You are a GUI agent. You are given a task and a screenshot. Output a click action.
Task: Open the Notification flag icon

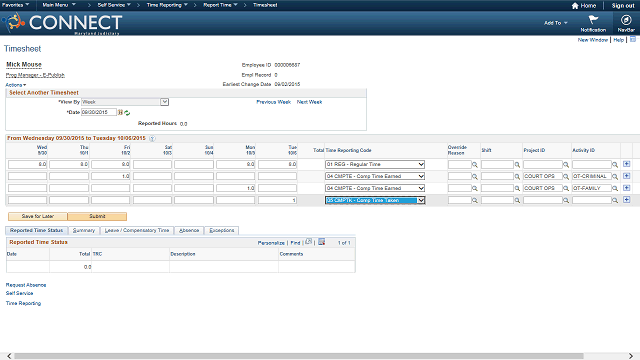click(593, 20)
